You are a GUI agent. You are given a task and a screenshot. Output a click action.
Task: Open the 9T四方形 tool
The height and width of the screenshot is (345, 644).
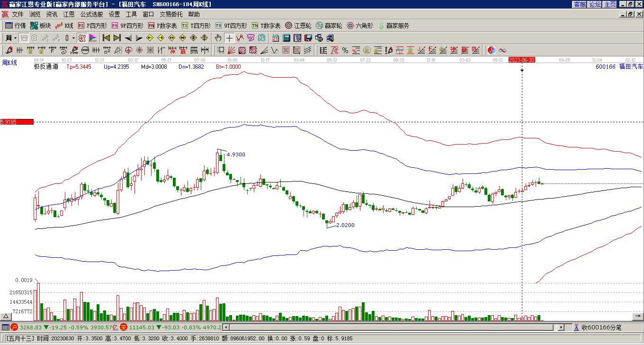[x=231, y=26]
